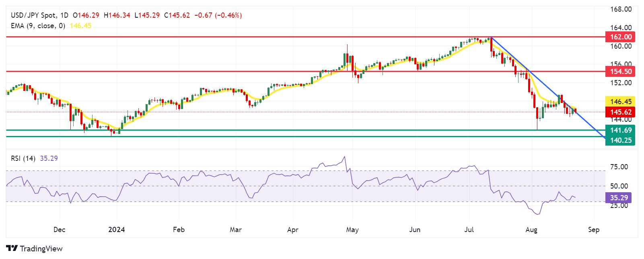Screen dimensions: 644x259
Task: Click the red 154.50 price level label
Action: [x=620, y=72]
